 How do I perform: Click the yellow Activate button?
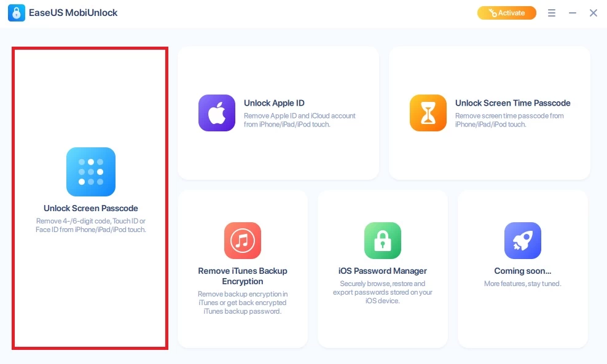tap(507, 13)
